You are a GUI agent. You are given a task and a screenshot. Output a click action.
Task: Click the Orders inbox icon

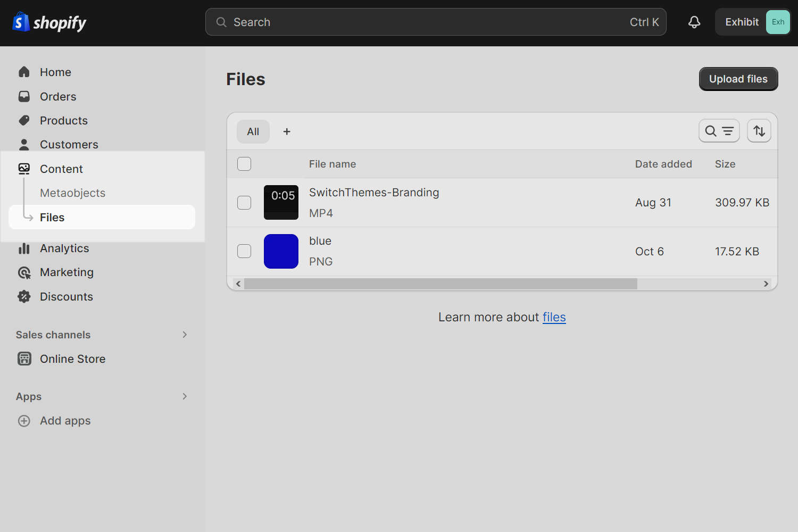coord(24,96)
